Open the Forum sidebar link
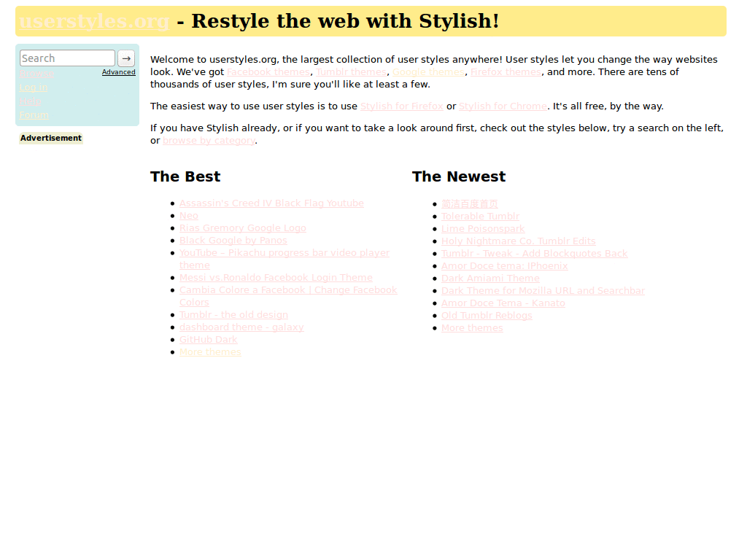 coord(34,115)
